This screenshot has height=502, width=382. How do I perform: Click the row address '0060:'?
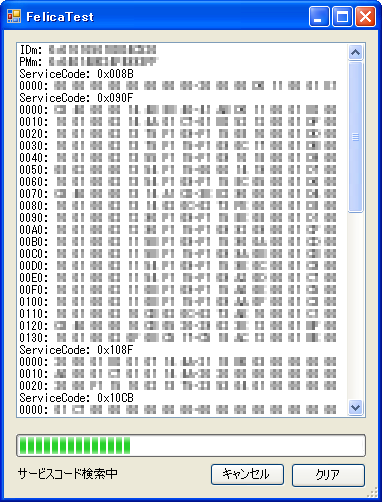[34, 182]
